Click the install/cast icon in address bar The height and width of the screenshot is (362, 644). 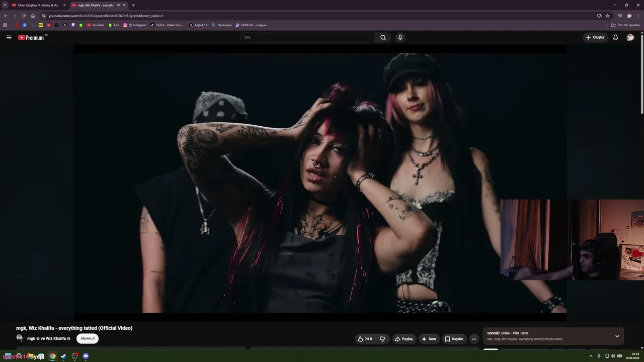click(599, 16)
